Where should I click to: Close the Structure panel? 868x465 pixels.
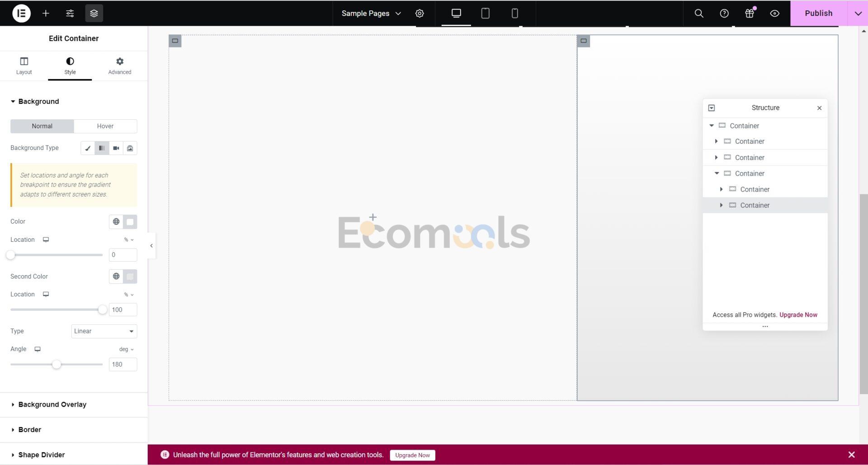click(820, 108)
